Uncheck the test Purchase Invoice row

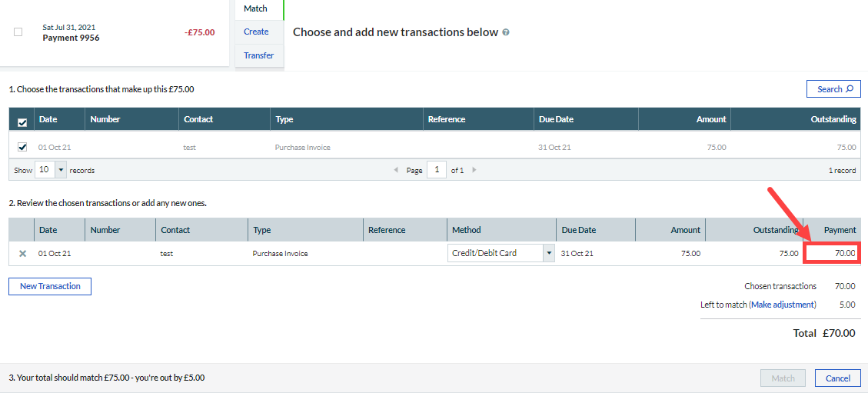coord(22,147)
